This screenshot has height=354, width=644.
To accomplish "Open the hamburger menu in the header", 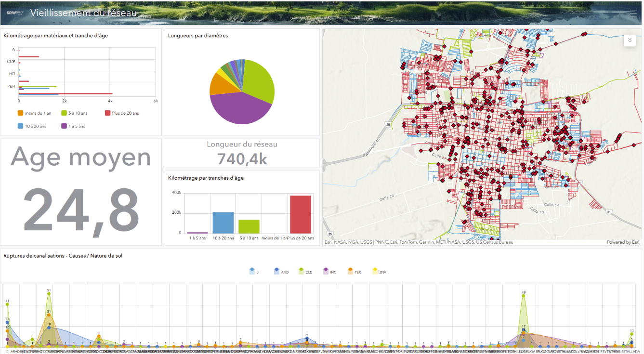I will 633,13.
